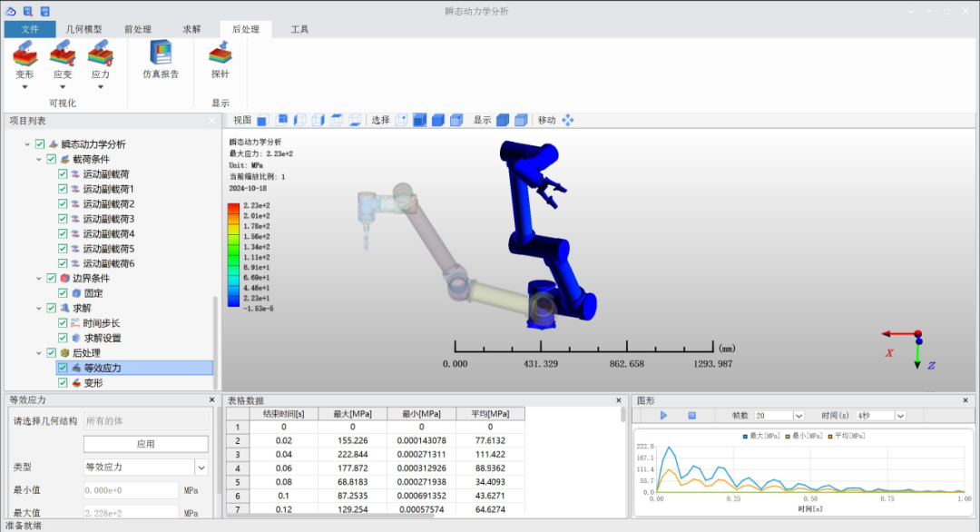Click the 移动 move arrows icon
Viewport: 980px width, 532px height.
pos(567,120)
